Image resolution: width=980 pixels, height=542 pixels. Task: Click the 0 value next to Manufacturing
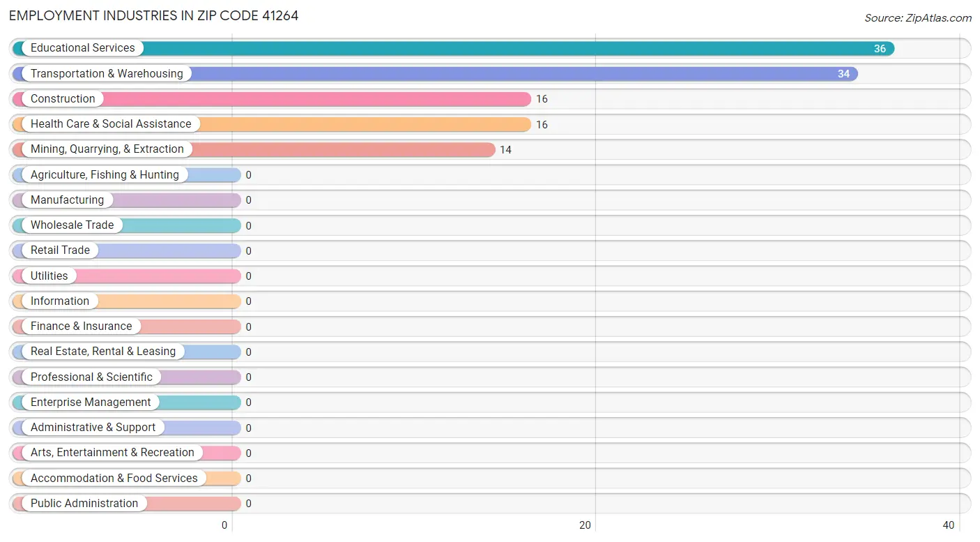coord(248,200)
